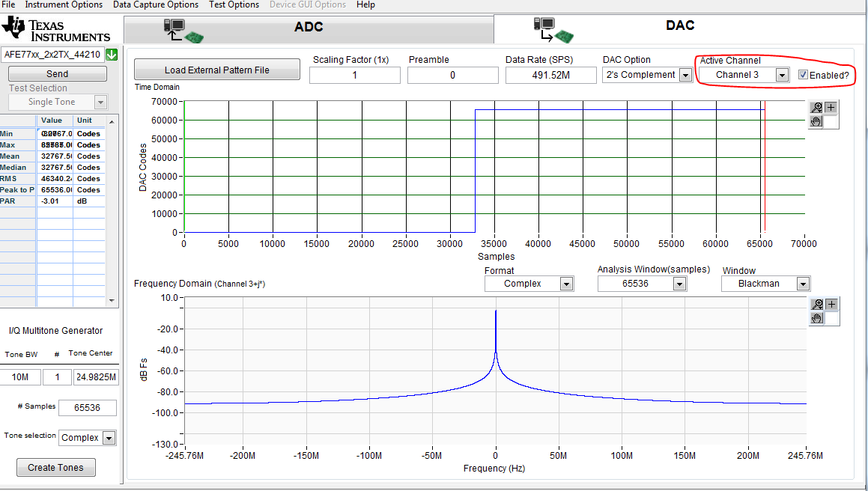Image resolution: width=868 pixels, height=491 pixels.
Task: Click the statistics table vertical scrollbar down arrow
Action: tap(112, 300)
